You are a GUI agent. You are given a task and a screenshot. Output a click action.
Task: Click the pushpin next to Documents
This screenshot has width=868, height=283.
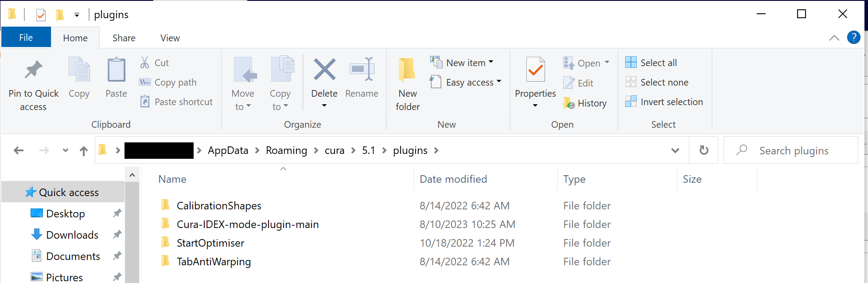117,256
